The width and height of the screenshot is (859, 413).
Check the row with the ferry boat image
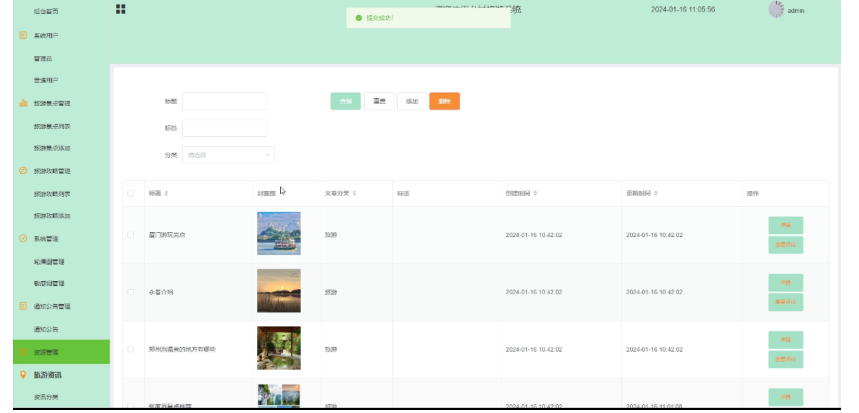coord(130,234)
